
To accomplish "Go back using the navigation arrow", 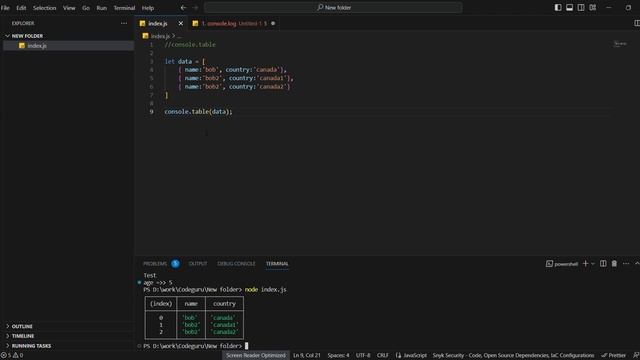I will coord(183,7).
